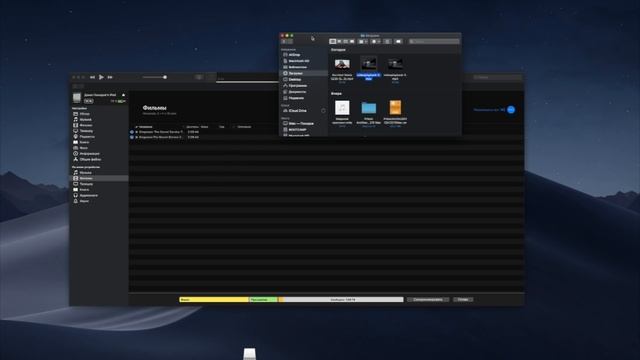Open Finder action gear dropdown
Image resolution: width=640 pixels, height=360 pixels.
[x=376, y=41]
